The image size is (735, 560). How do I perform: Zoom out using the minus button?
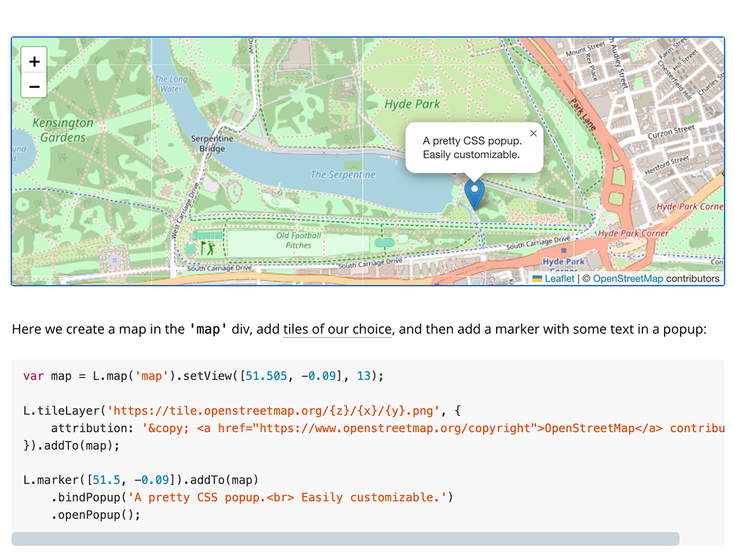tap(34, 86)
